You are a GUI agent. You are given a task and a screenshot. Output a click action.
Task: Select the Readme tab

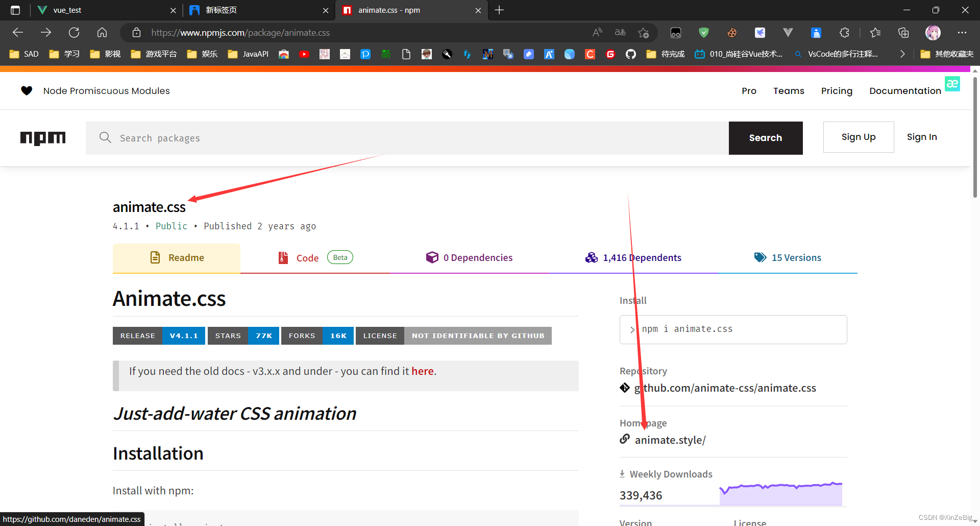pyautogui.click(x=177, y=258)
